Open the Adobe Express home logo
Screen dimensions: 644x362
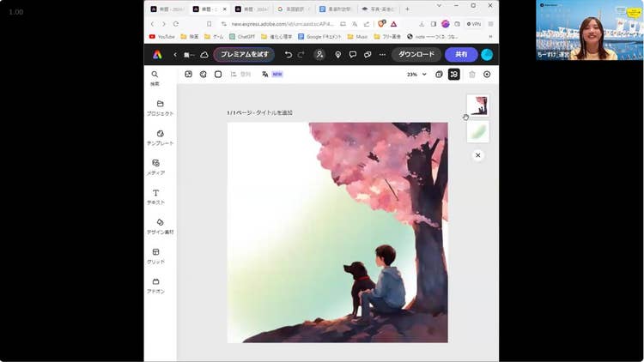tap(157, 55)
